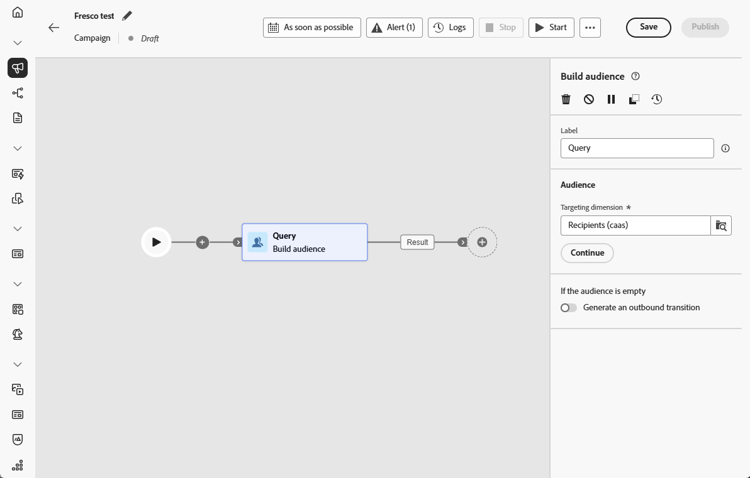
Task: Expand the first sidebar section chevron
Action: click(17, 43)
